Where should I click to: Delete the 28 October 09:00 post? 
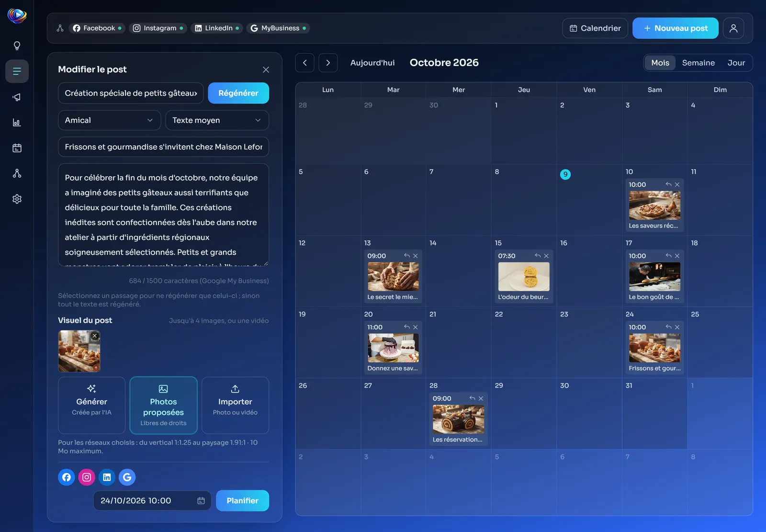pos(481,398)
